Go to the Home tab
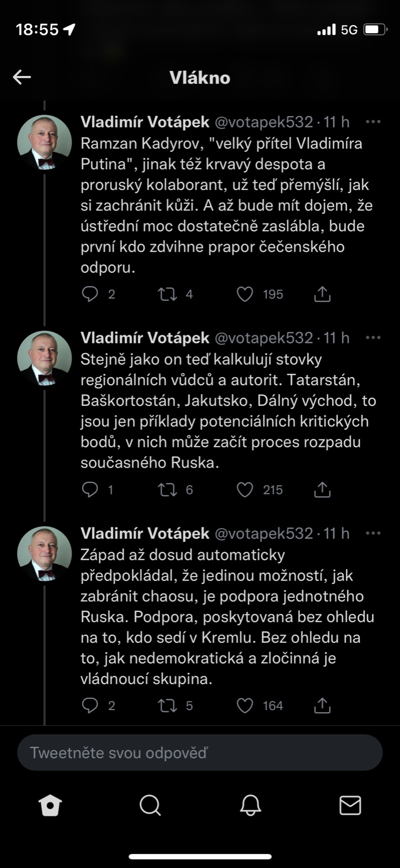 [x=50, y=806]
